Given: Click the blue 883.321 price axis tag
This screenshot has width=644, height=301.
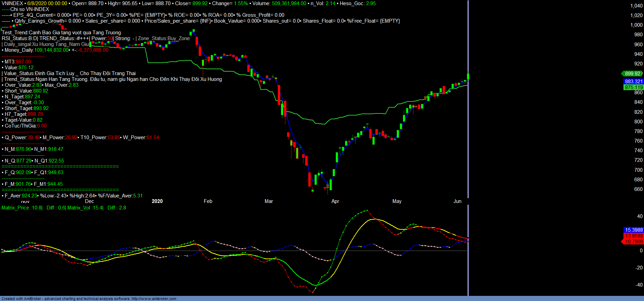Looking at the screenshot, I should [633, 82].
